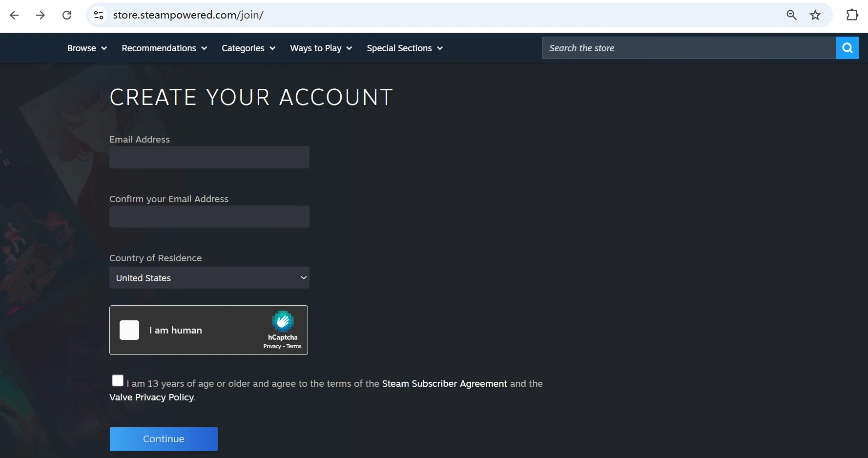Click the 'Search the store' input box
Image resolution: width=868 pixels, height=458 pixels.
coord(689,48)
